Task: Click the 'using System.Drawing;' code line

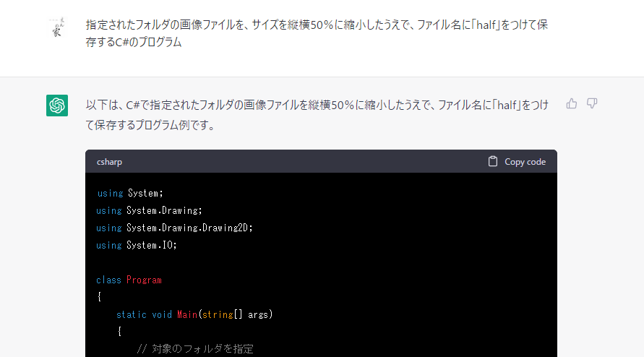Action: pos(149,210)
